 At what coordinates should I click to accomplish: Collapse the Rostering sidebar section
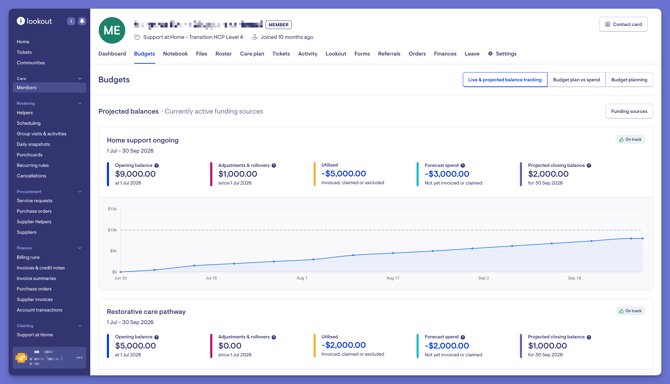point(79,103)
